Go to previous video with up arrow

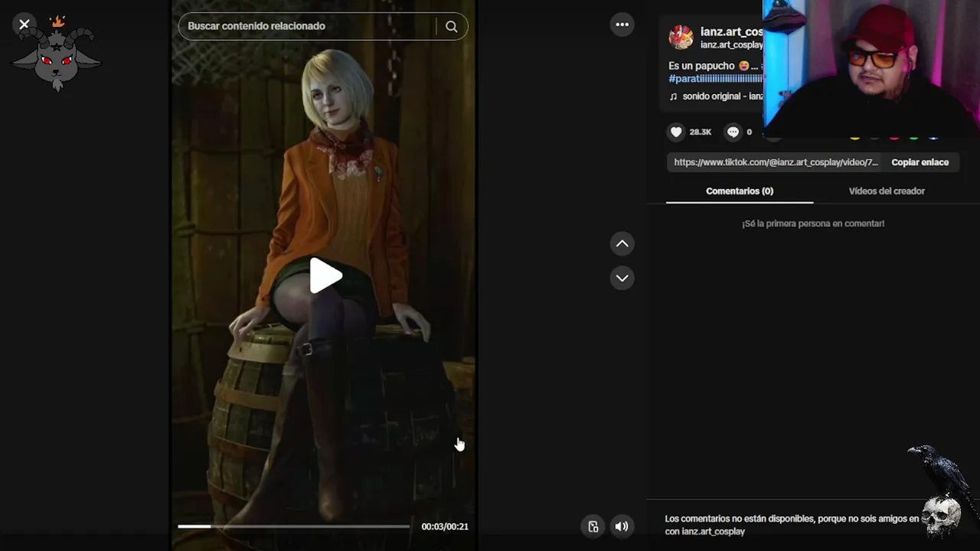pos(622,243)
